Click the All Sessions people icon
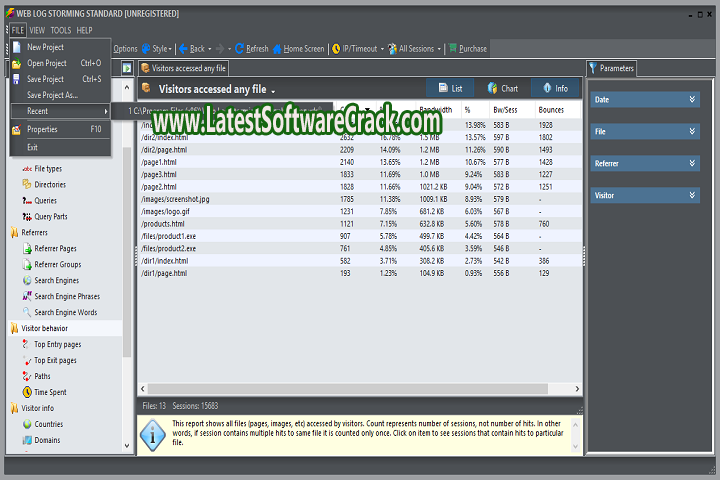Image resolution: width=720 pixels, height=480 pixels. (x=393, y=49)
